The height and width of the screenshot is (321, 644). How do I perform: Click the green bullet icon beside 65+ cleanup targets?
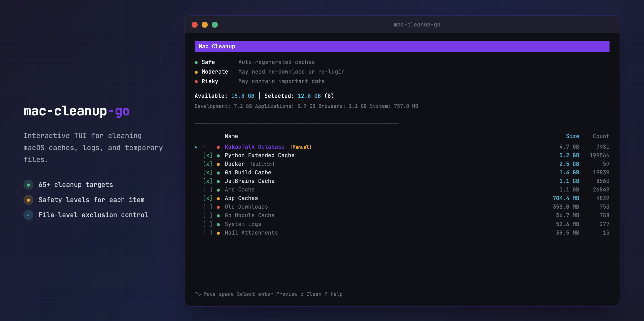[x=28, y=185]
